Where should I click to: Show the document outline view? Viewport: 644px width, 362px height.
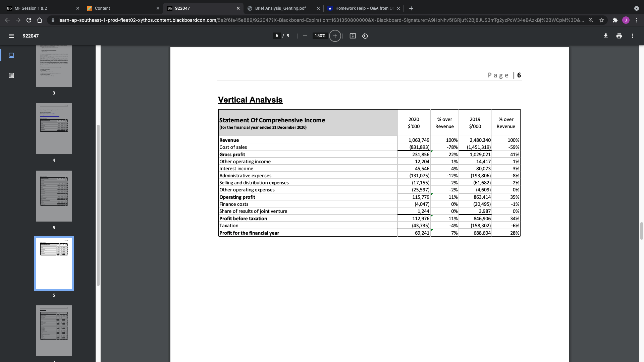11,75
